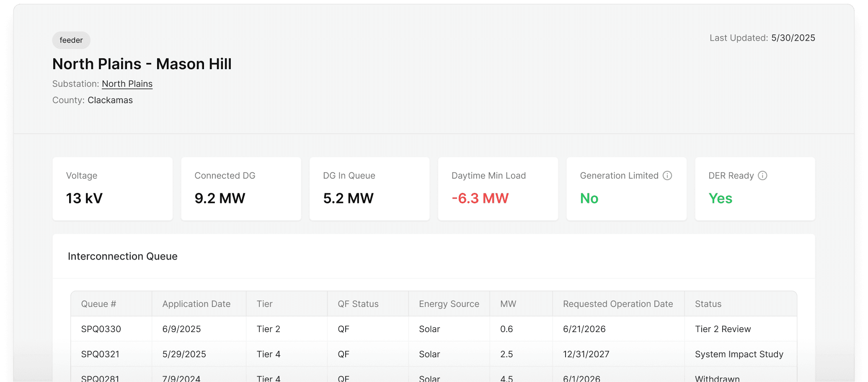The height and width of the screenshot is (382, 868).
Task: Click info icon beside Generation Limited
Action: tap(667, 176)
